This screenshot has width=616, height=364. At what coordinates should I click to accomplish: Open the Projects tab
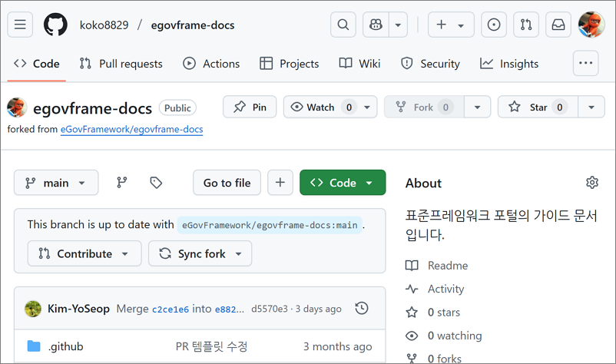(x=289, y=64)
